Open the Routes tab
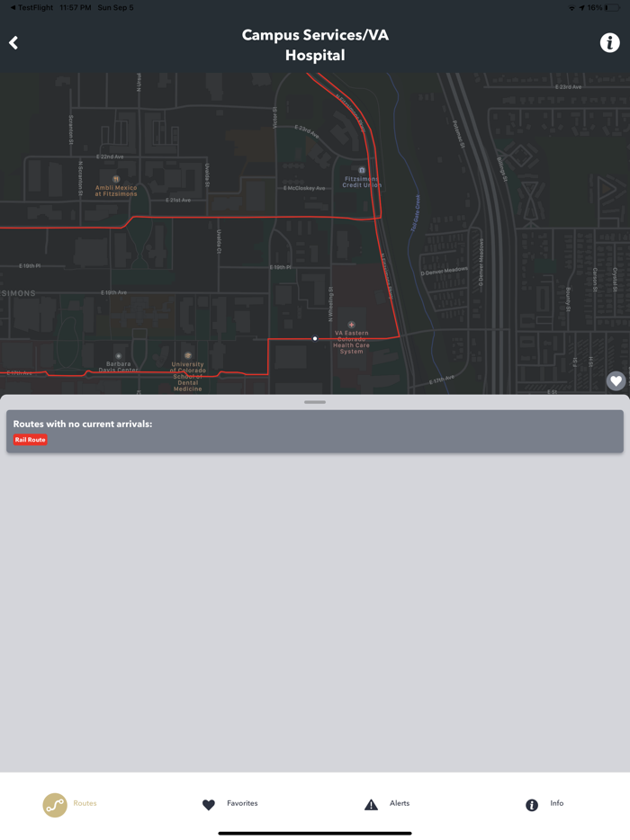The image size is (630, 840). (70, 804)
